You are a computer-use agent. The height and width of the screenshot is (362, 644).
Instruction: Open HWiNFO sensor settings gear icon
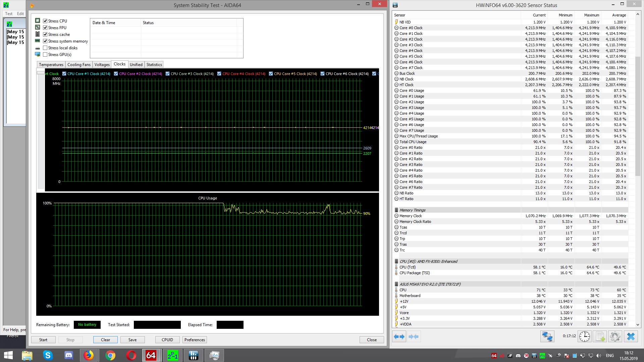click(615, 337)
